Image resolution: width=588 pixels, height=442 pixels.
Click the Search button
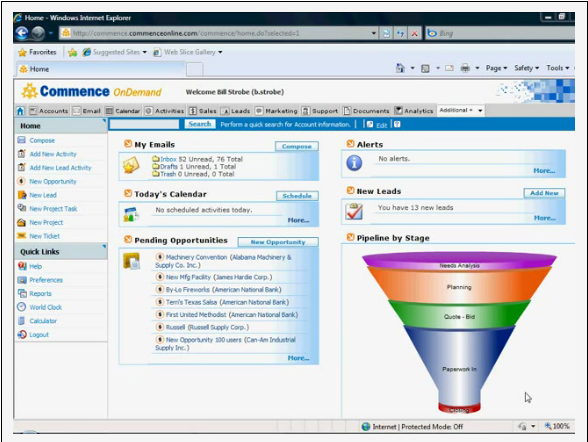(200, 124)
